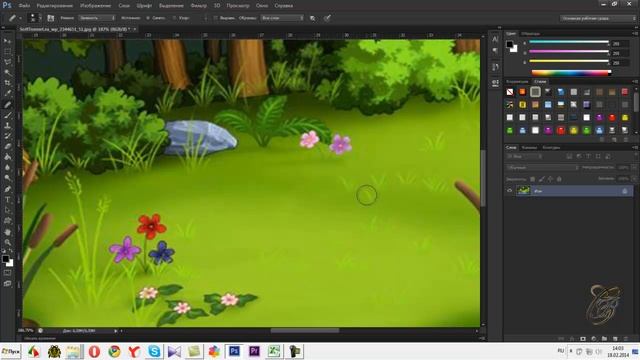Select the Pen tool
640x360 pixels.
[7, 189]
